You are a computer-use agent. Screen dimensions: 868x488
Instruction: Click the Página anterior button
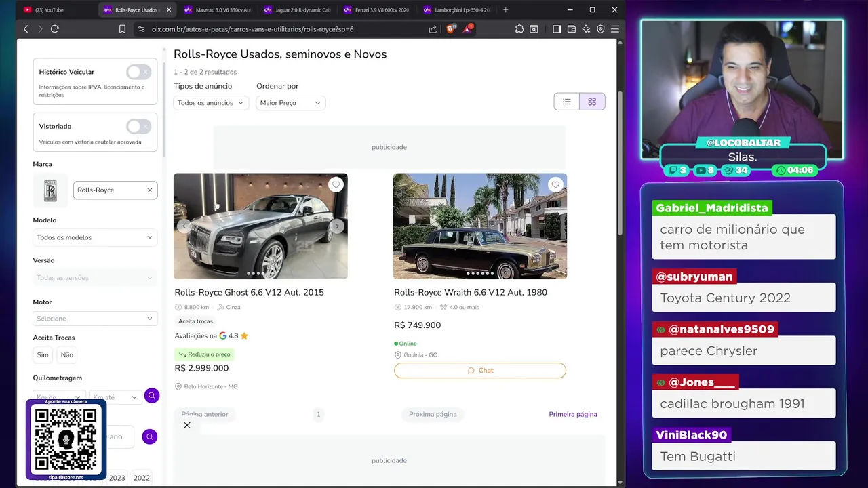click(x=205, y=414)
